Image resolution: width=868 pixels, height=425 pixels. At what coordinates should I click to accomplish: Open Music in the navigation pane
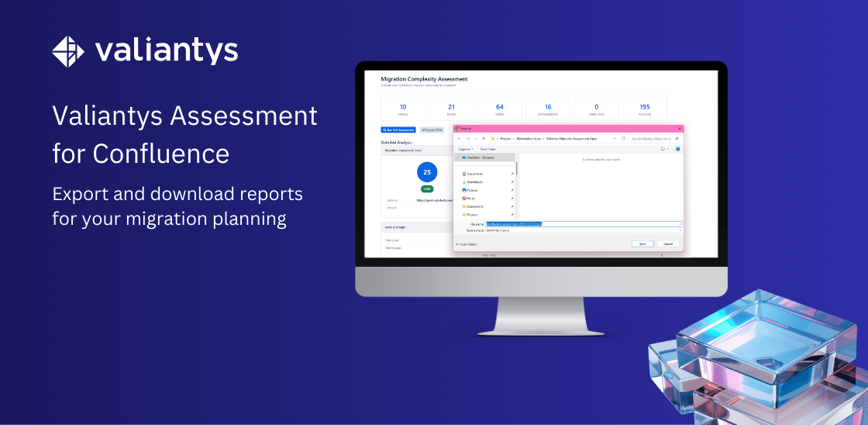coord(469,199)
